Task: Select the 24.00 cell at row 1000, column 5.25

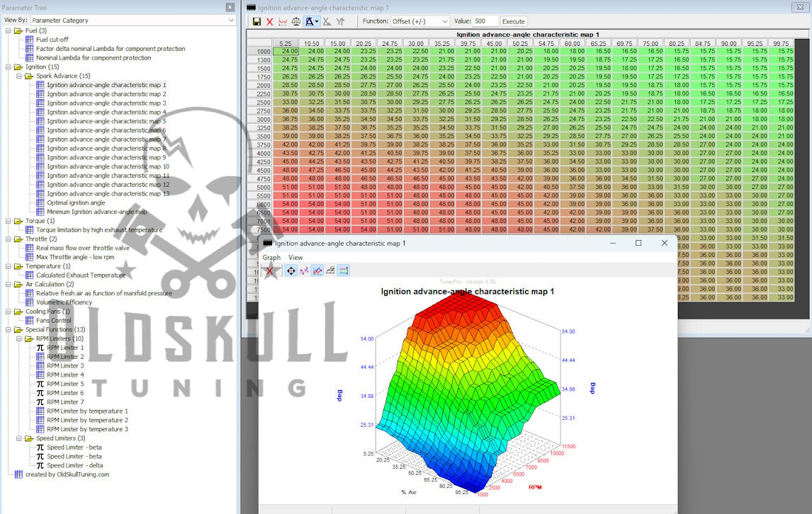Action: click(x=286, y=51)
